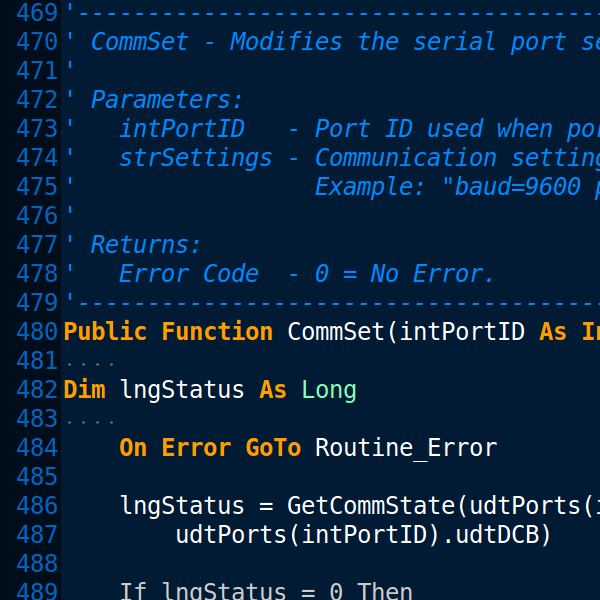Click the Function keyword

217,332
